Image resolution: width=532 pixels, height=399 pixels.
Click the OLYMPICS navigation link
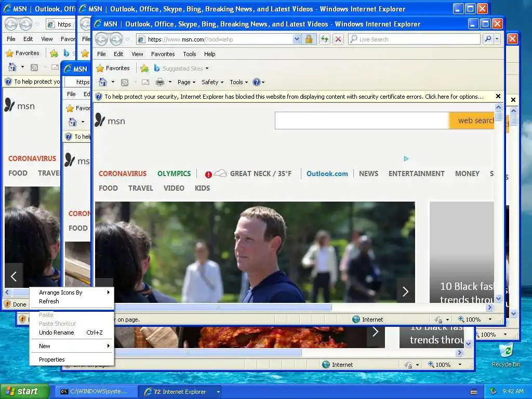click(174, 174)
